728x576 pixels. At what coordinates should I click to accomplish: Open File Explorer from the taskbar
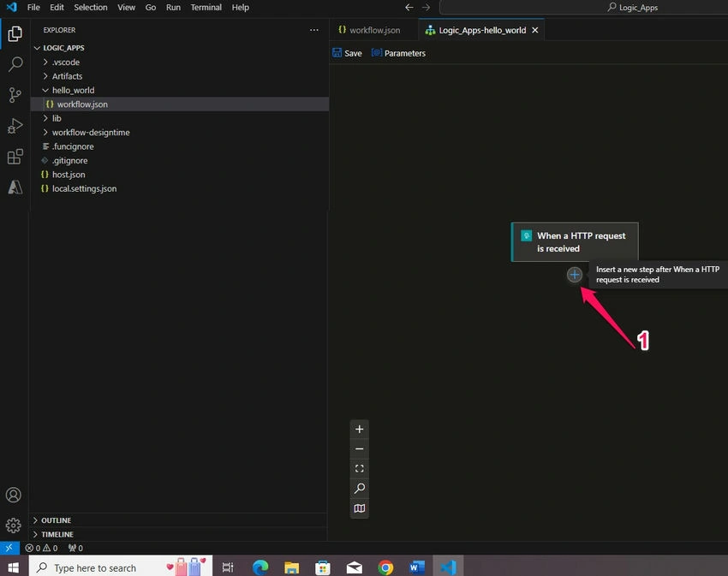291,567
